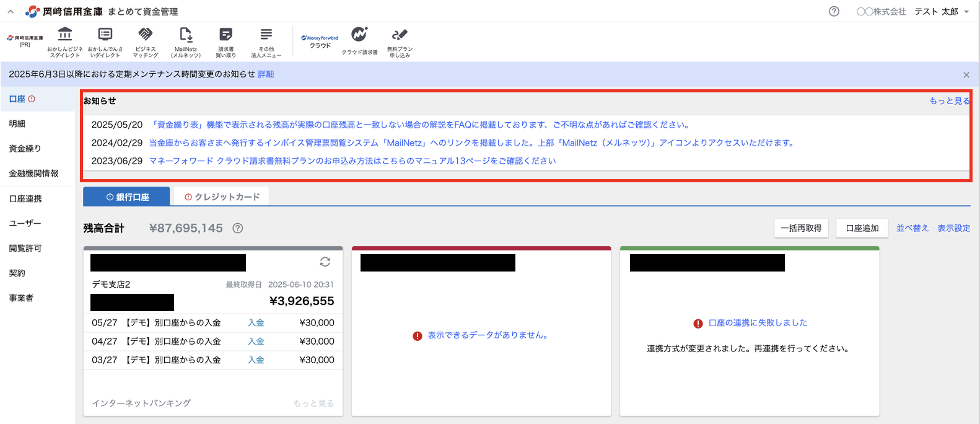
Task: Click 並べ替え link
Action: 912,228
